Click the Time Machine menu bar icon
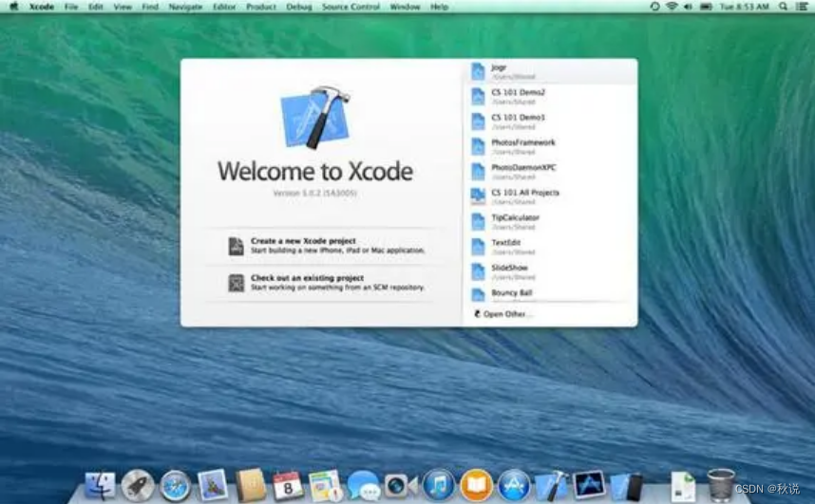 tap(654, 7)
